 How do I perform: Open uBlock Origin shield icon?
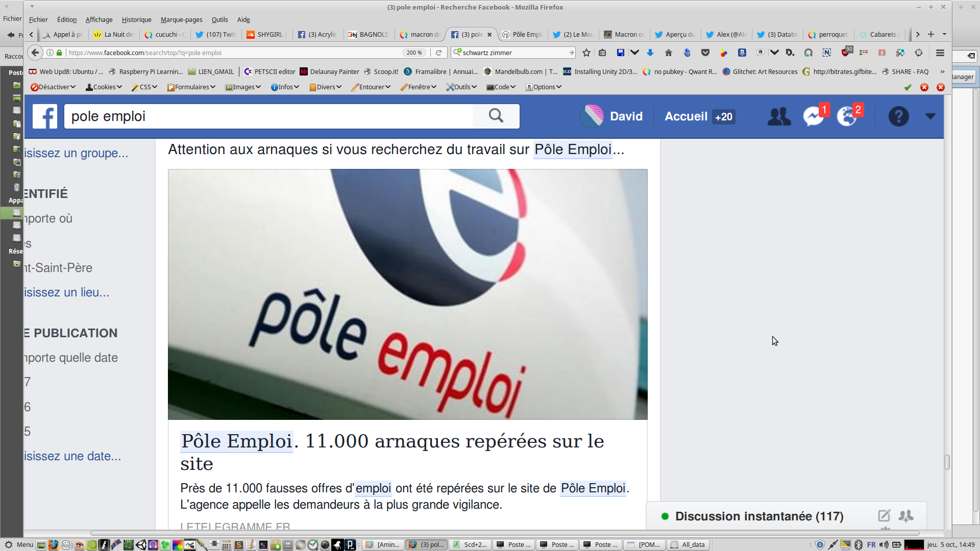[x=846, y=53]
